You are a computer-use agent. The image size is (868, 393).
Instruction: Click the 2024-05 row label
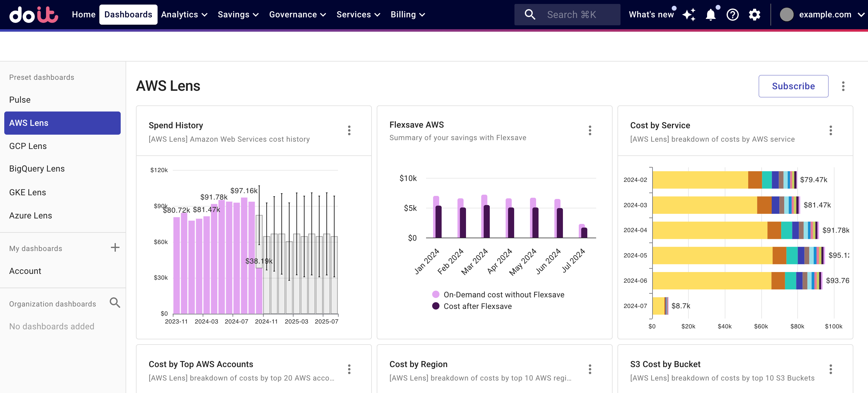(635, 255)
